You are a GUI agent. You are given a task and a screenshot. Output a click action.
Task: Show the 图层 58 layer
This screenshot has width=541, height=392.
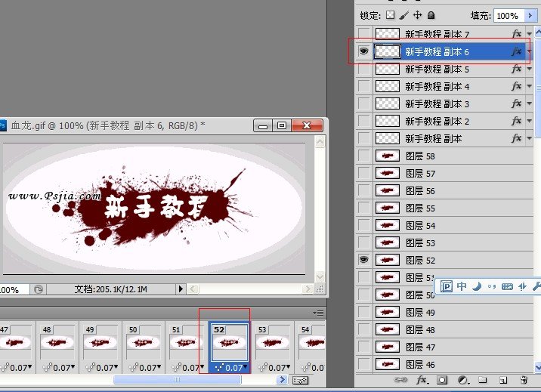(x=363, y=156)
